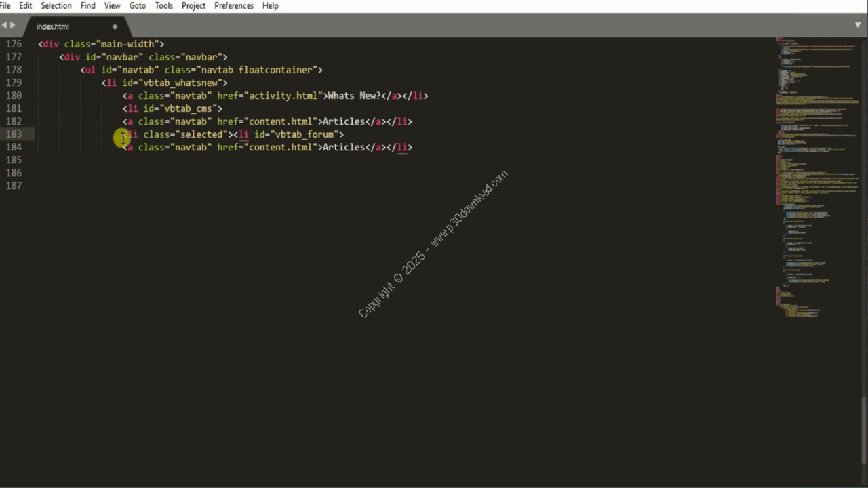This screenshot has height=488, width=868.
Task: Open the Tools menu
Action: 163,5
